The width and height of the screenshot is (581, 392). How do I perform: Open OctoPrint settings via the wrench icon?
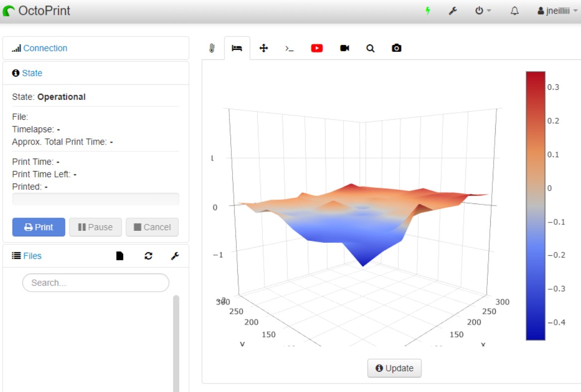[453, 11]
